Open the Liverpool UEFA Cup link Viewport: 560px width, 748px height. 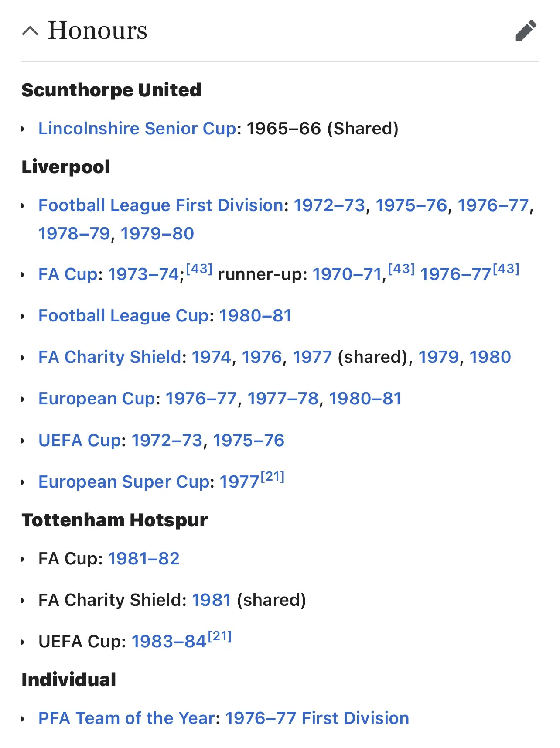pos(79,441)
